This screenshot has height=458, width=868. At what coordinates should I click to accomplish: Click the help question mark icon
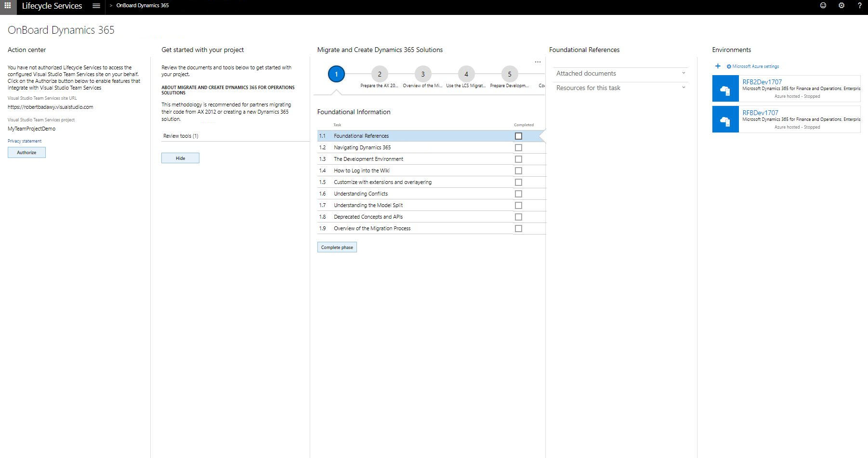pyautogui.click(x=859, y=5)
